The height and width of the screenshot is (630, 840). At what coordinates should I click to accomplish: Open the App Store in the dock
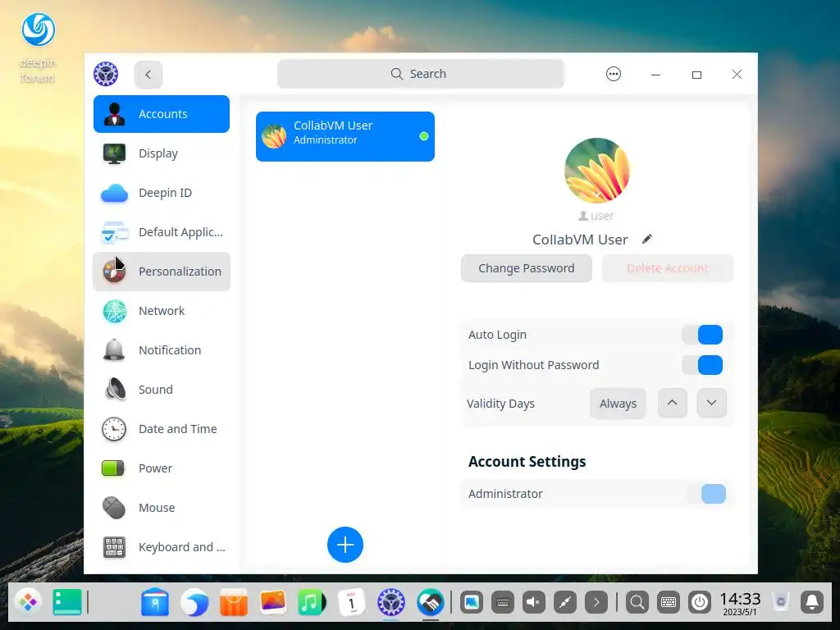tap(234, 602)
